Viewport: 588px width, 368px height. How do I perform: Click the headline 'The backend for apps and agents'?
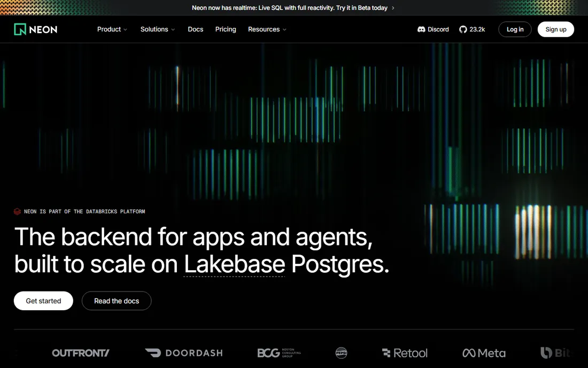pos(194,237)
